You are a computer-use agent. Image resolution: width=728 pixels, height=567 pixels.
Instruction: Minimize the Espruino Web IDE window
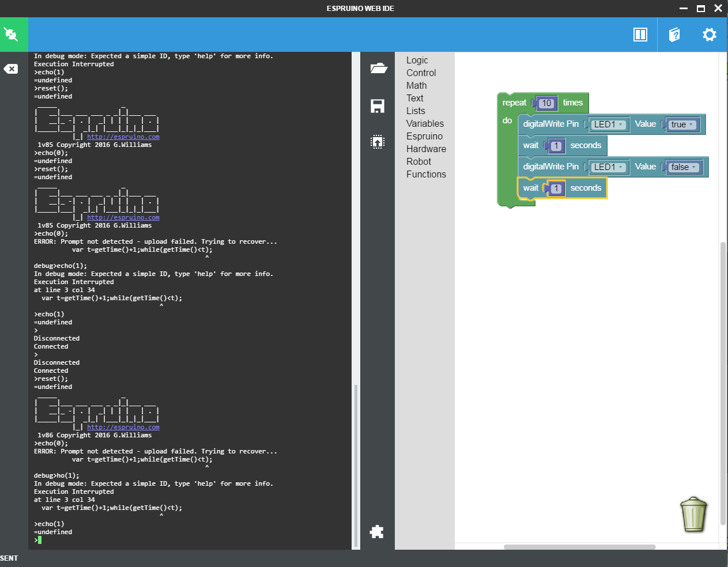coord(684,9)
